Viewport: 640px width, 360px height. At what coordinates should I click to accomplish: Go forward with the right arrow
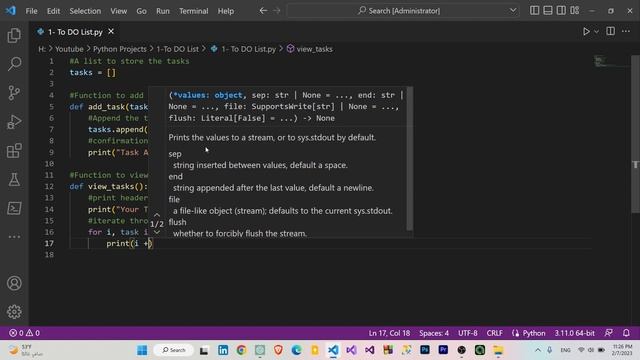[x=277, y=11]
